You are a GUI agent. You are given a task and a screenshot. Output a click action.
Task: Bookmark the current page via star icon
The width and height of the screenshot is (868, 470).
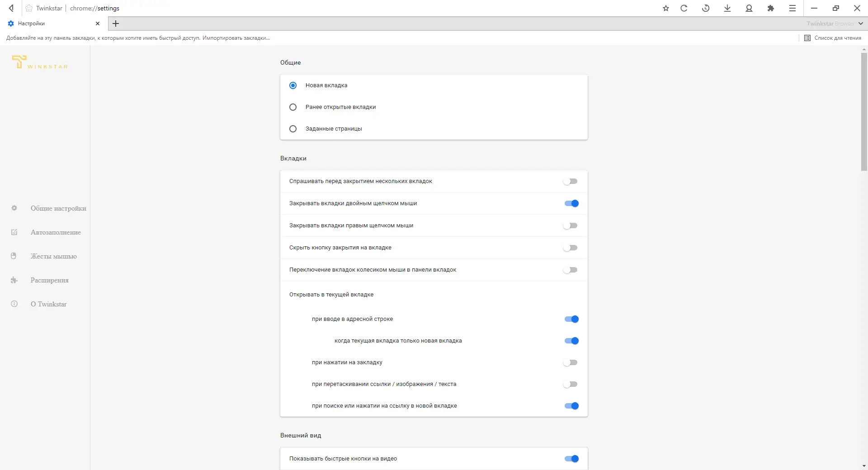[x=665, y=8]
